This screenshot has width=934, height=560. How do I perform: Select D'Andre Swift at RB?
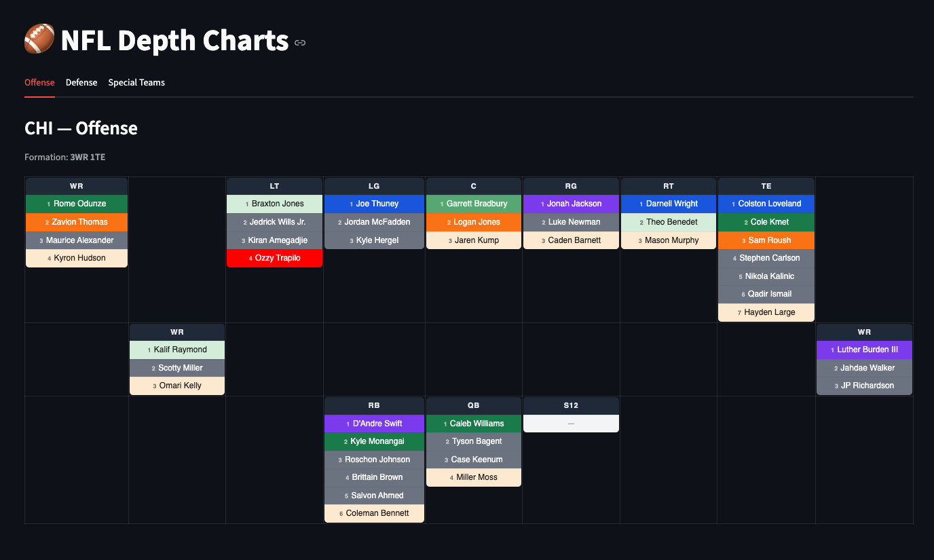click(374, 424)
